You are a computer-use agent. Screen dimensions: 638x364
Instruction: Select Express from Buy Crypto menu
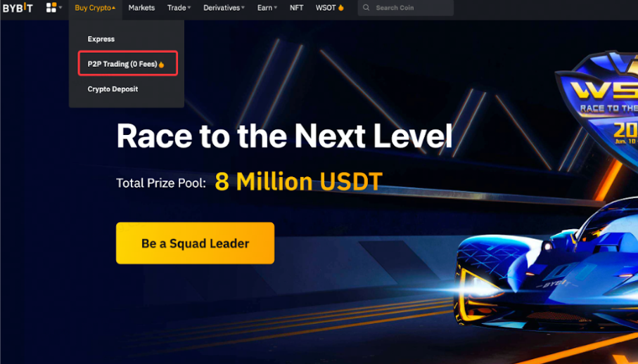click(x=101, y=39)
